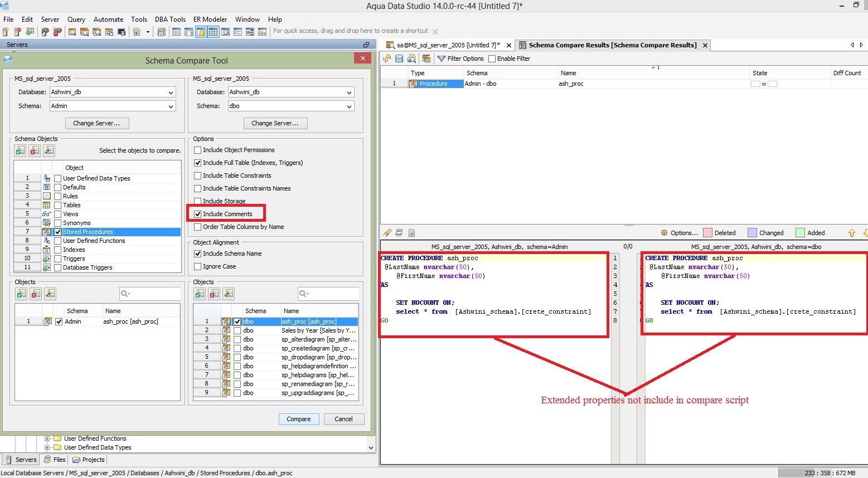Viewport: 868px width, 478px height.
Task: Open the DBA Tools menu
Action: 170,19
